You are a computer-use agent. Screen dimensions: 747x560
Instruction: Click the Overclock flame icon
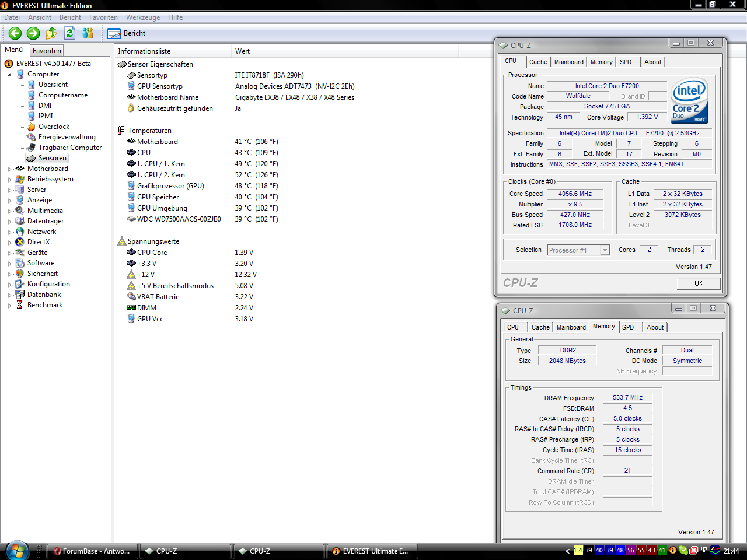(x=32, y=127)
